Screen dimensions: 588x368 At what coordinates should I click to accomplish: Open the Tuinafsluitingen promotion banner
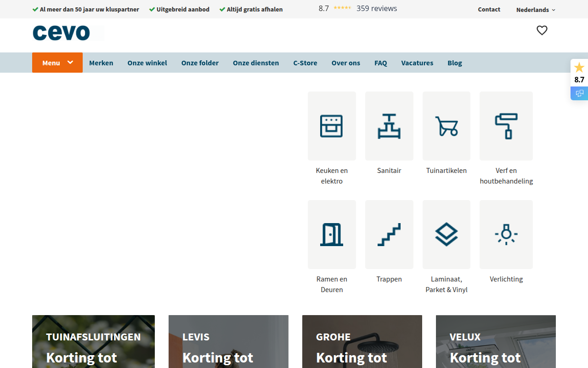tap(93, 341)
